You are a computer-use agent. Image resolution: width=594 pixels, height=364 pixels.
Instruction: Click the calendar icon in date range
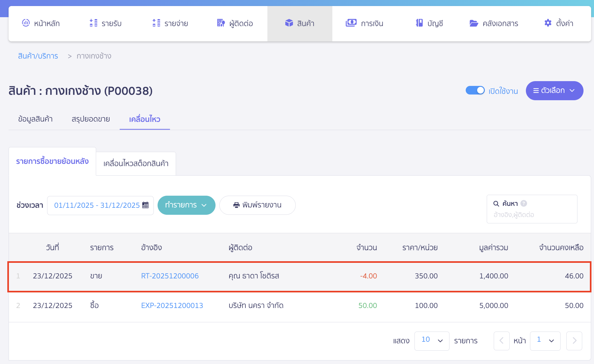145,205
